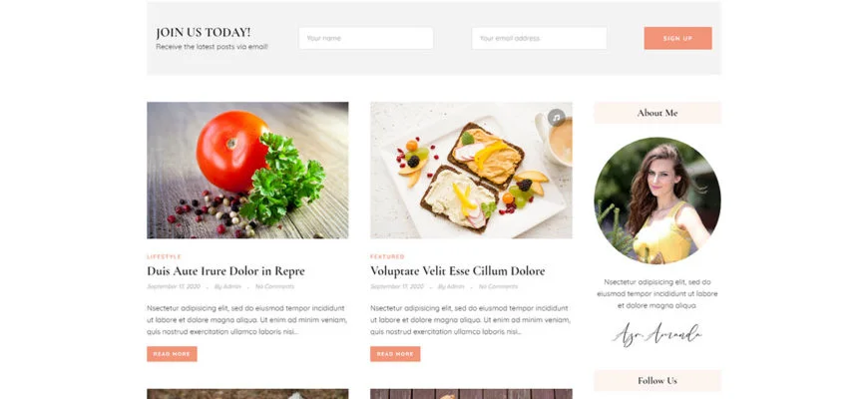
Task: Open No Comments link on the Duis Aute post
Action: coord(274,286)
